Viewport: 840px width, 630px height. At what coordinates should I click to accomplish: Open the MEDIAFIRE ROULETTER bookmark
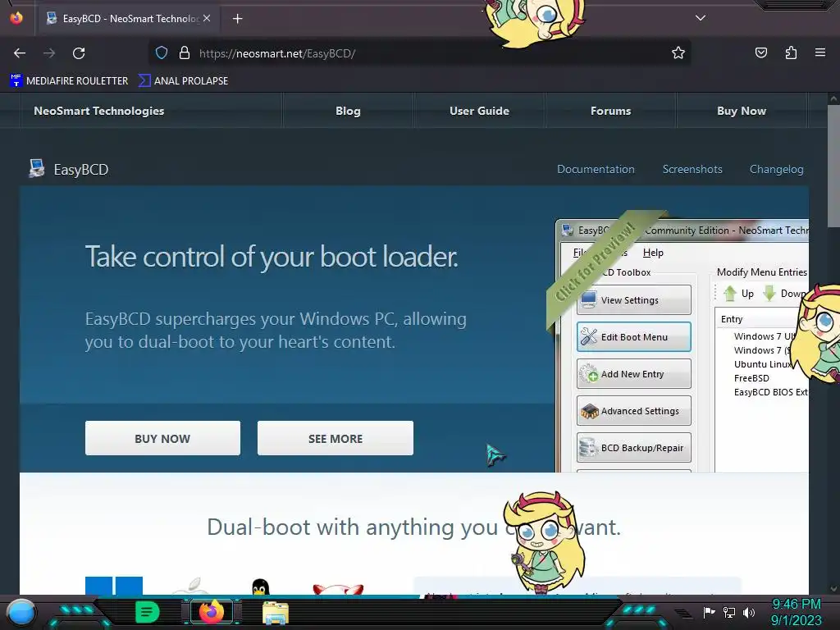tap(69, 81)
